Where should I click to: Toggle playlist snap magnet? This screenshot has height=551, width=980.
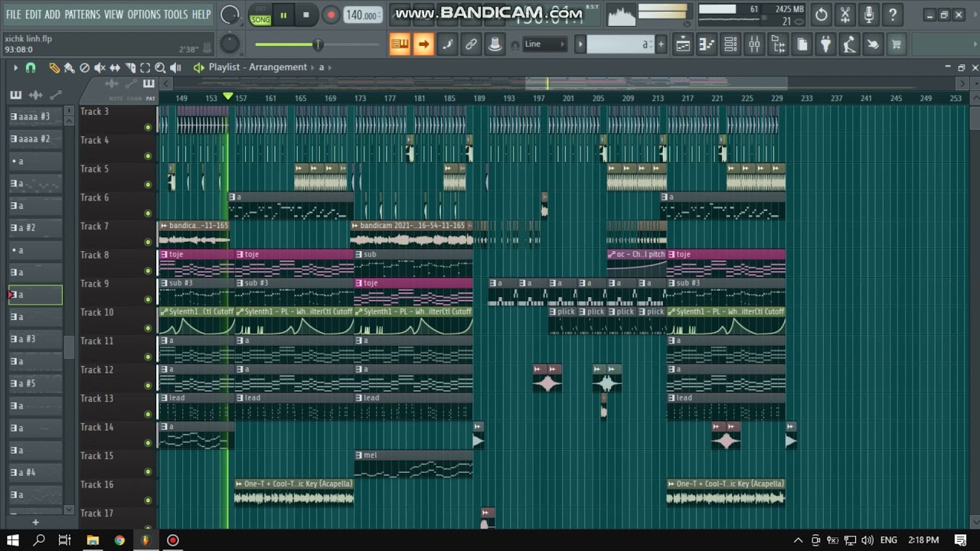[31, 67]
